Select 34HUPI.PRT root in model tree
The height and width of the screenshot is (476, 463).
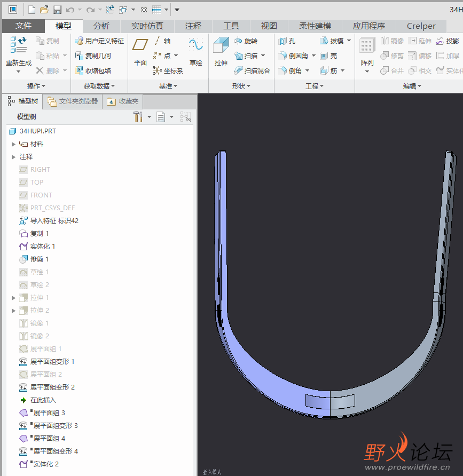tap(33, 131)
